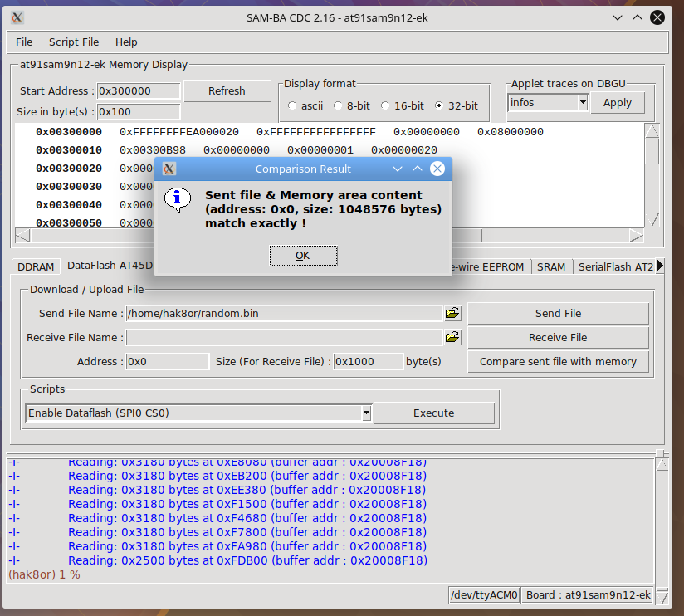684x616 pixels.
Task: Click log line reading at 0xFDB00
Action: pyautogui.click(x=247, y=560)
